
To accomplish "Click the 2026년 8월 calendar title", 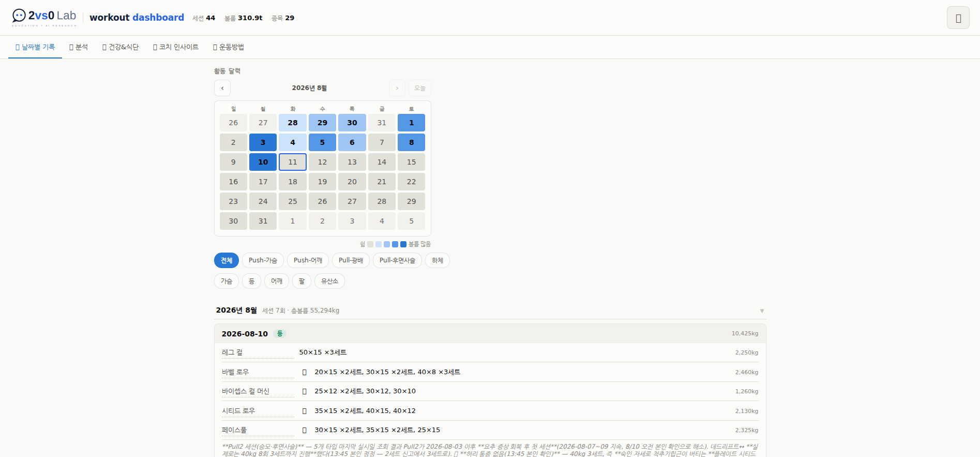I will click(309, 88).
